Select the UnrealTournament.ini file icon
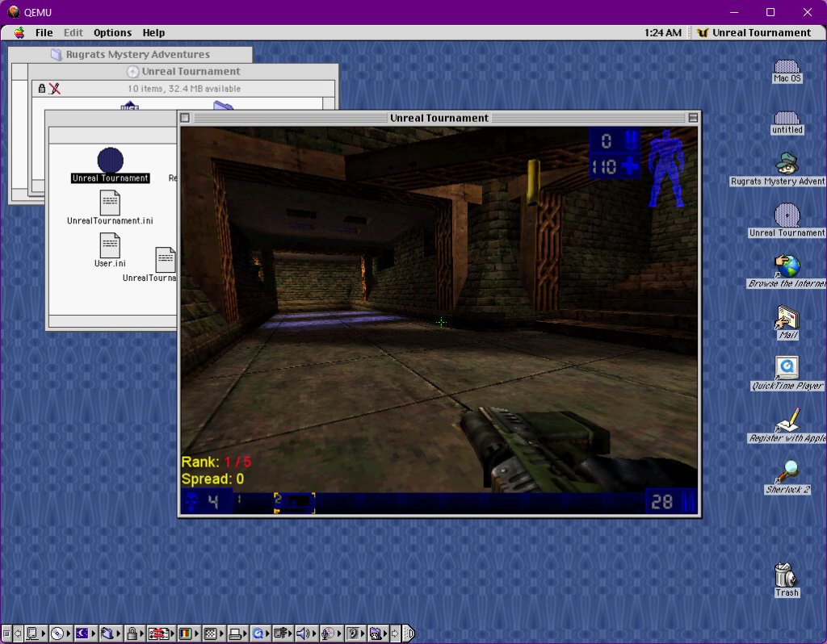Screen dimensions: 827x644 pos(110,203)
